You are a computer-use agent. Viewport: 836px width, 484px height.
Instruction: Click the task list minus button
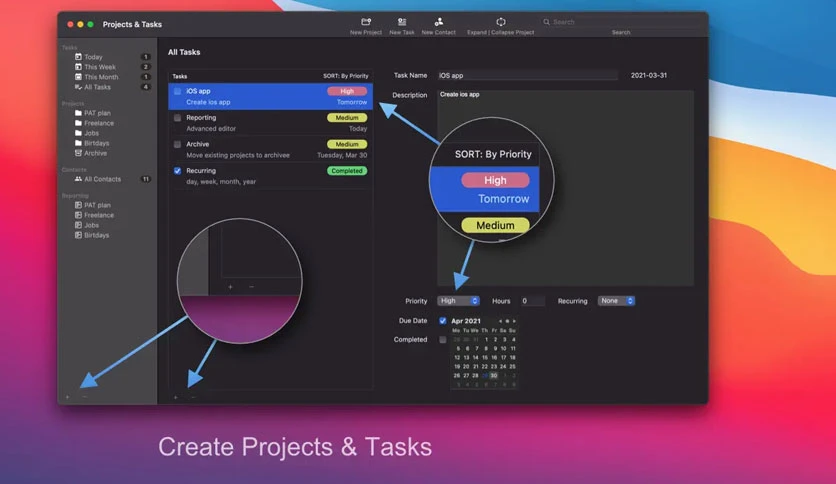coord(193,397)
